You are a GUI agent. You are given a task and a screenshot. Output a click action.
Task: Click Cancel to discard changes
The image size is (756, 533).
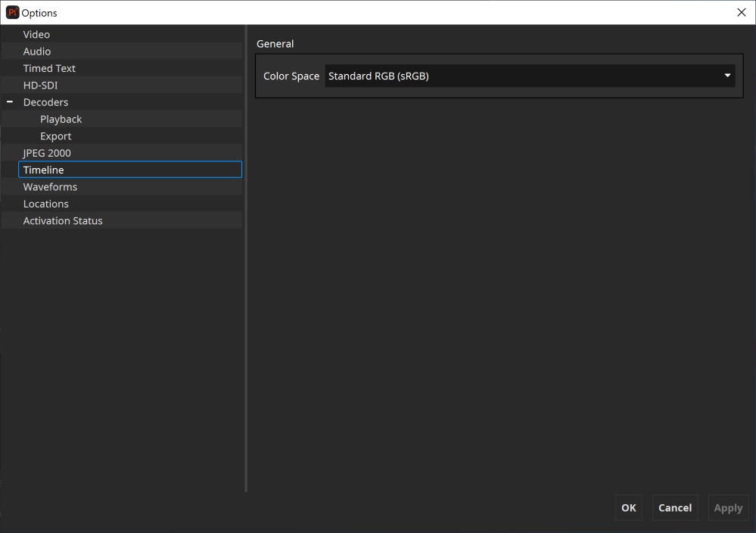674,508
